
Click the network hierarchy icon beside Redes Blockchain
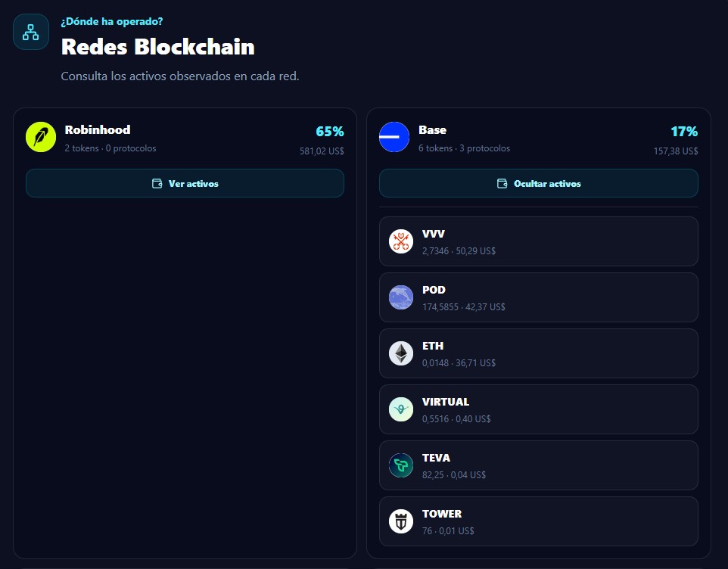30,32
